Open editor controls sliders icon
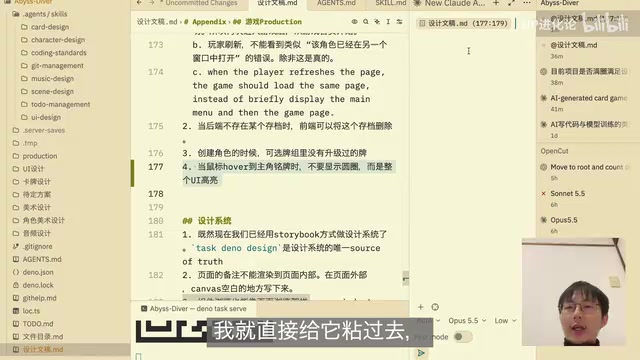 click(400, 22)
